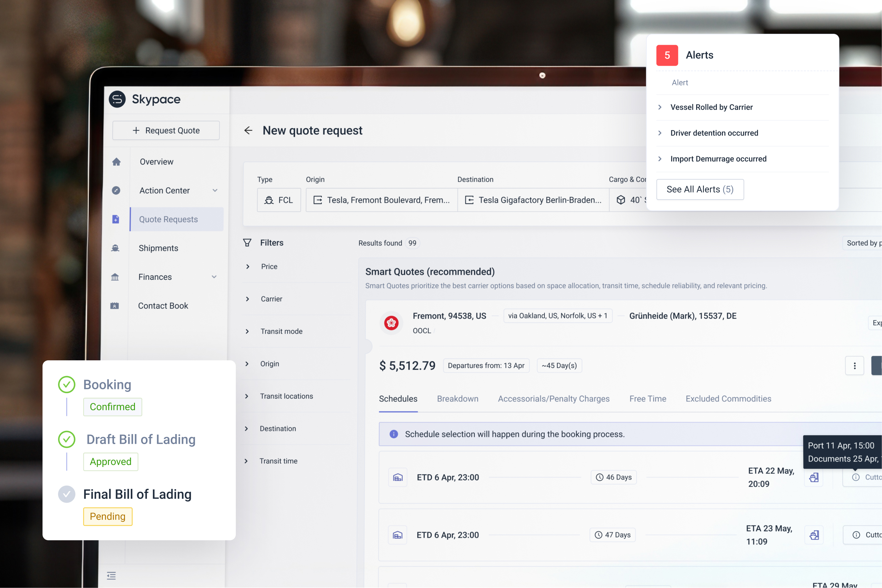This screenshot has width=882, height=588.
Task: Expand the Finances menu chevron
Action: 214,277
